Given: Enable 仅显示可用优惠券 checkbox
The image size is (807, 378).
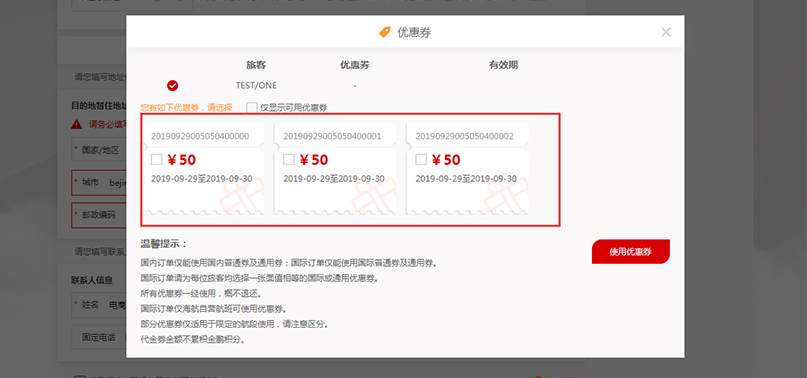Looking at the screenshot, I should click(x=252, y=108).
